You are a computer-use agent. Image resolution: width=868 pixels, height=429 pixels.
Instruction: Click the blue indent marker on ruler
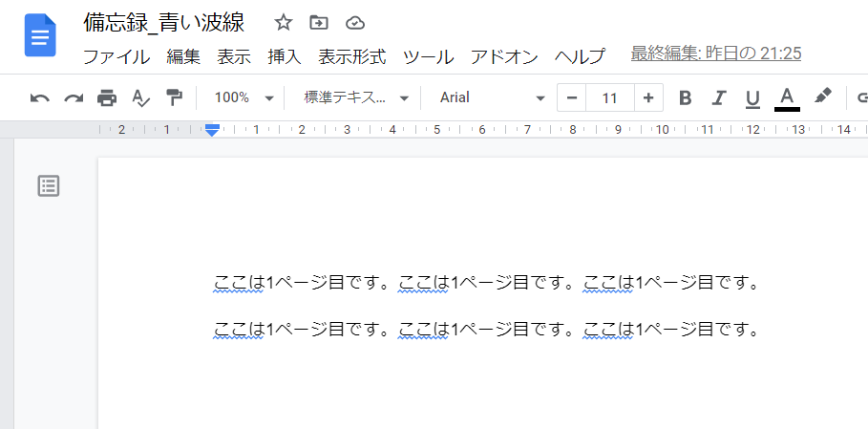pyautogui.click(x=212, y=130)
